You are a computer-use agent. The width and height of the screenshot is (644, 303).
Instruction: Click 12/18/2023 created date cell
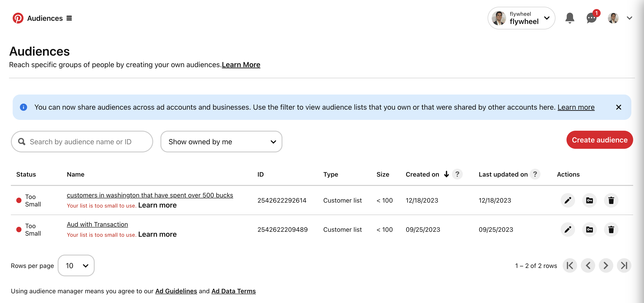coord(422,200)
